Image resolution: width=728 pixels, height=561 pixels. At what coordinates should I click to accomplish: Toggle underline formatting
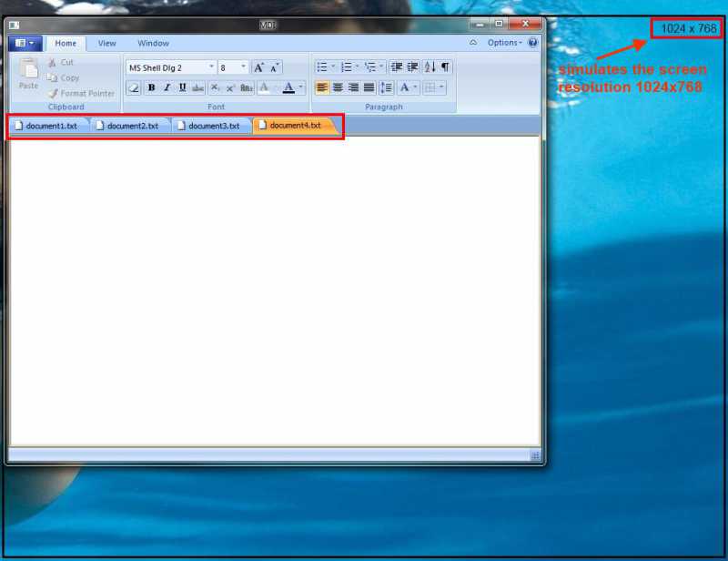pos(182,88)
